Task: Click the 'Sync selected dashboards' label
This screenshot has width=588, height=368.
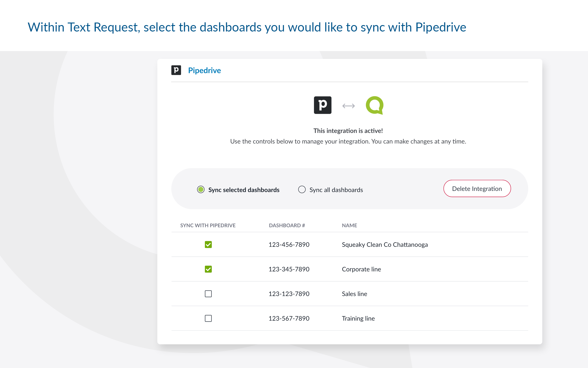Action: coord(244,190)
